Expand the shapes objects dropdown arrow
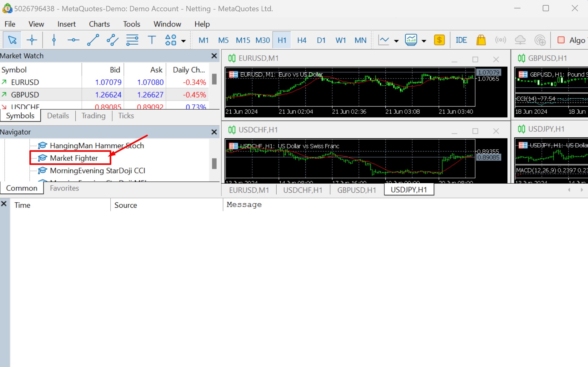Viewport: 588px width, 367px height. (x=183, y=41)
